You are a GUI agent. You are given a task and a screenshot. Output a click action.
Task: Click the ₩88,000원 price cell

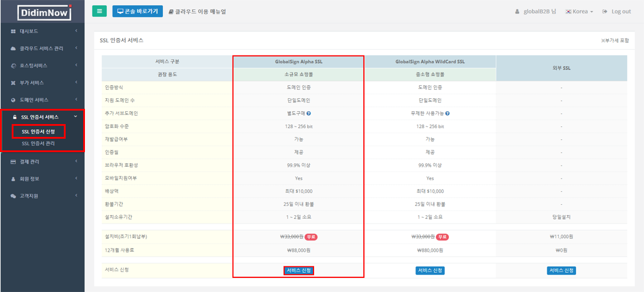[299, 250]
